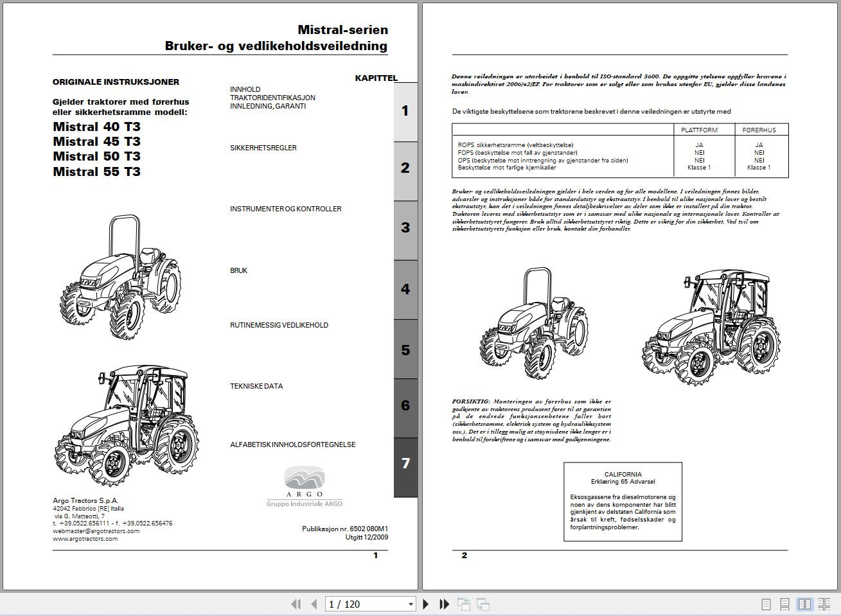Click the Mistral 55 T3 model name
The height and width of the screenshot is (616, 841).
coord(96,172)
